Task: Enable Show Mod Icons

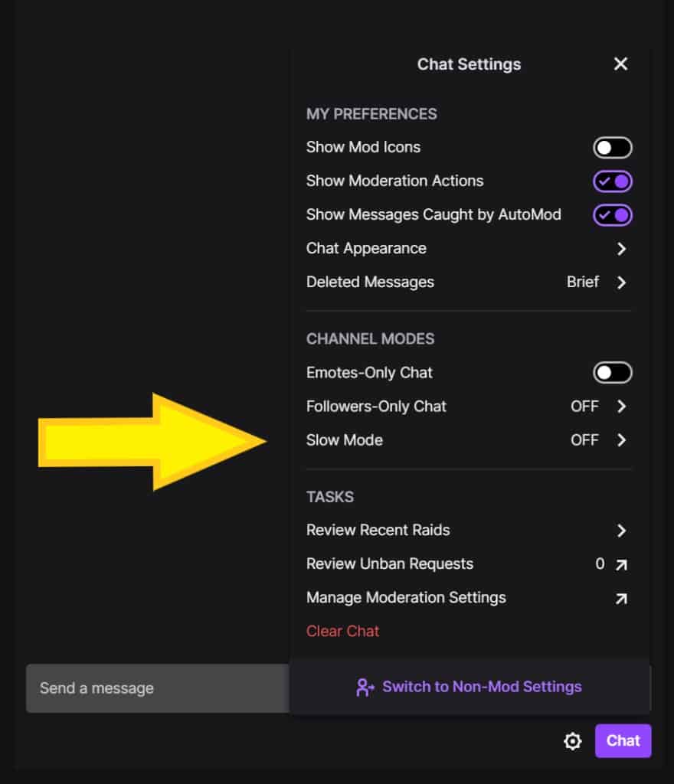Action: [613, 147]
